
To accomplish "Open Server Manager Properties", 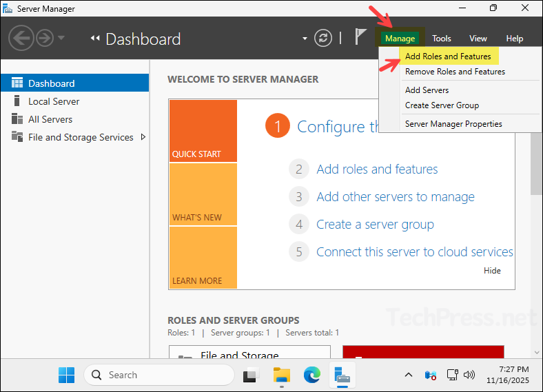I will point(453,123).
